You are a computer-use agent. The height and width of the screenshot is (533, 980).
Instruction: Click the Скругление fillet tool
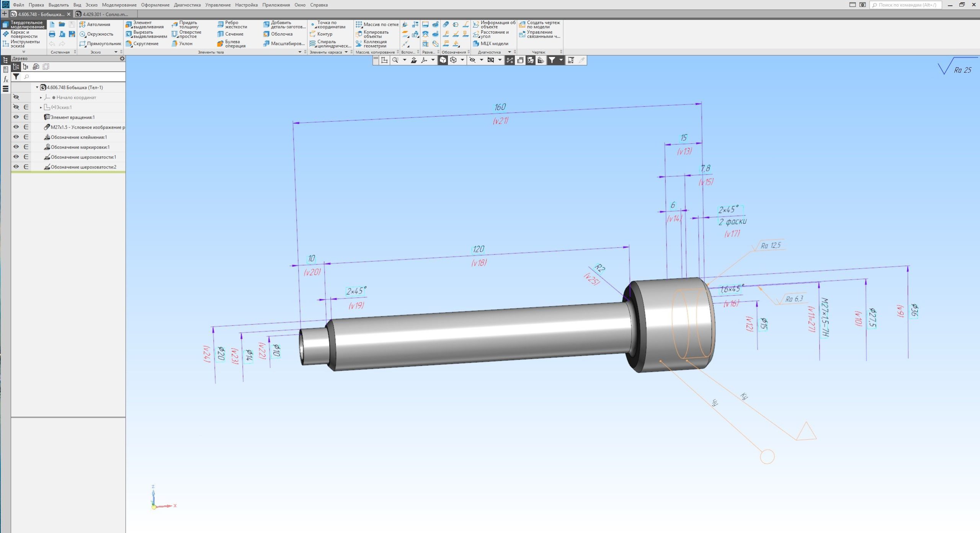(142, 44)
